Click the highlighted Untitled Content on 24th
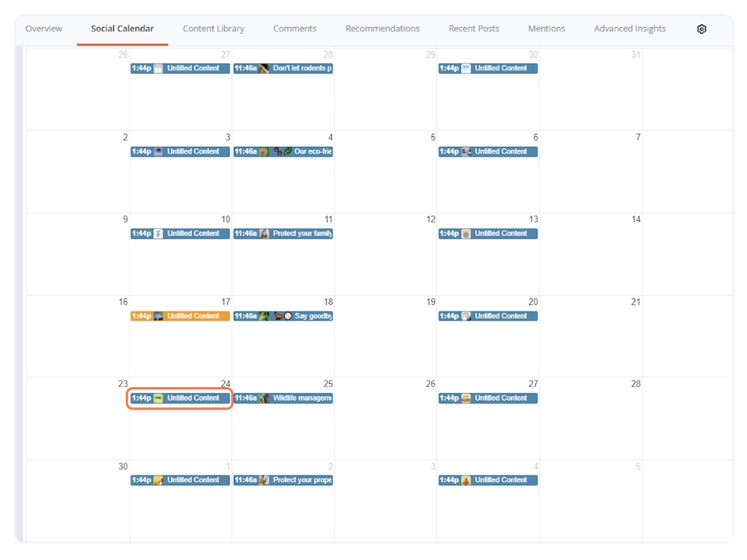The height and width of the screenshot is (560, 747). click(180, 398)
